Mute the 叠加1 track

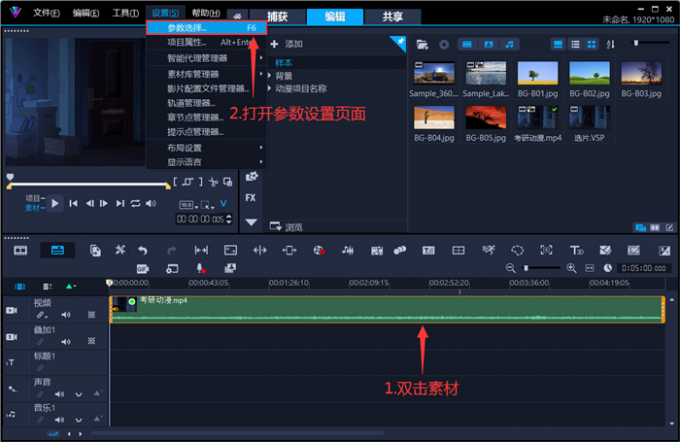65,342
